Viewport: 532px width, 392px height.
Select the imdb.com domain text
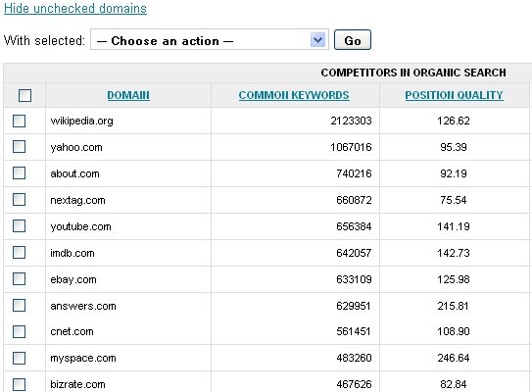click(73, 253)
